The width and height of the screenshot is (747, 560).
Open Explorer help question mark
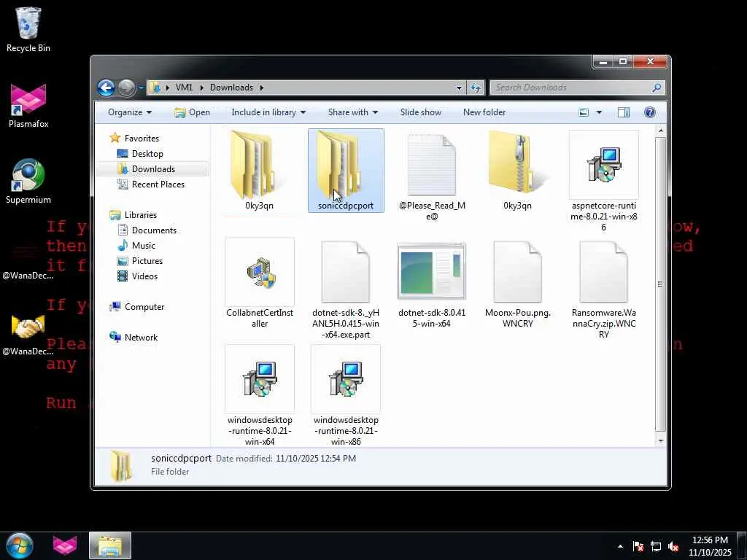click(x=649, y=112)
